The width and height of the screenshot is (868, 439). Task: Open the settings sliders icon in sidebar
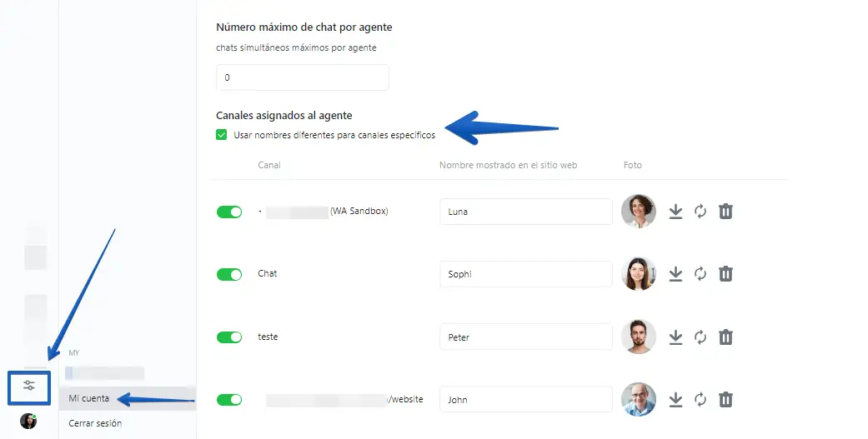coord(29,386)
